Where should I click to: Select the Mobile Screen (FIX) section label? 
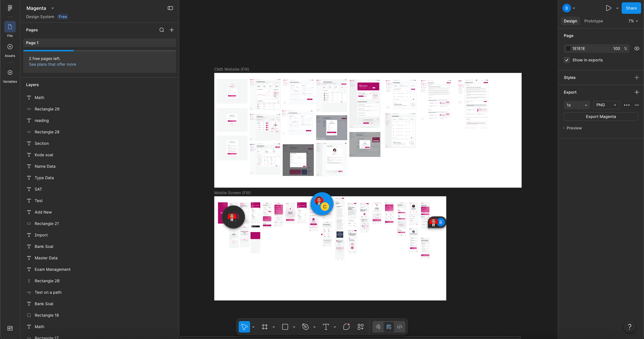[232, 193]
